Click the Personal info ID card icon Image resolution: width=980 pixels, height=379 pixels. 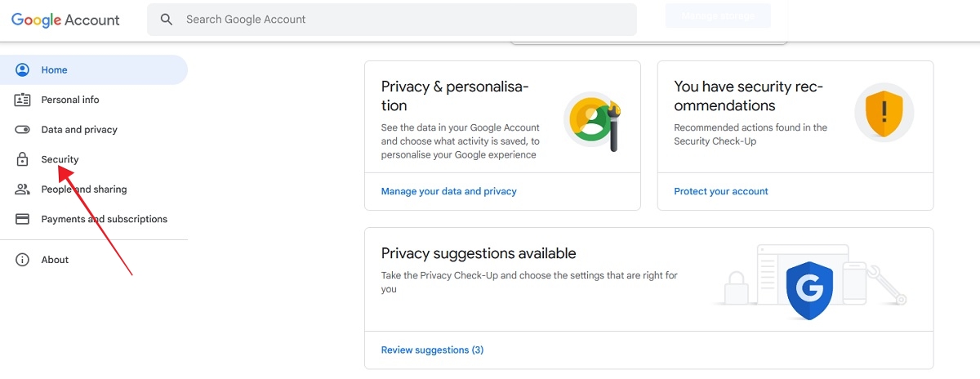click(x=23, y=100)
